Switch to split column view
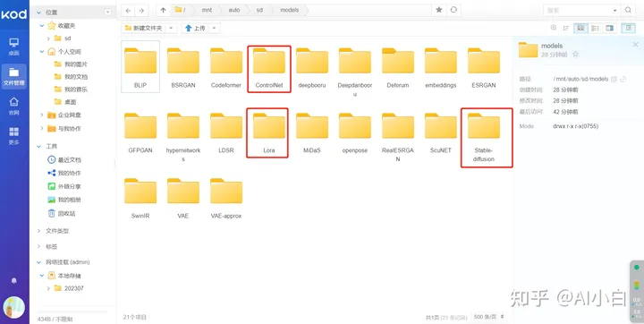 tap(609, 28)
